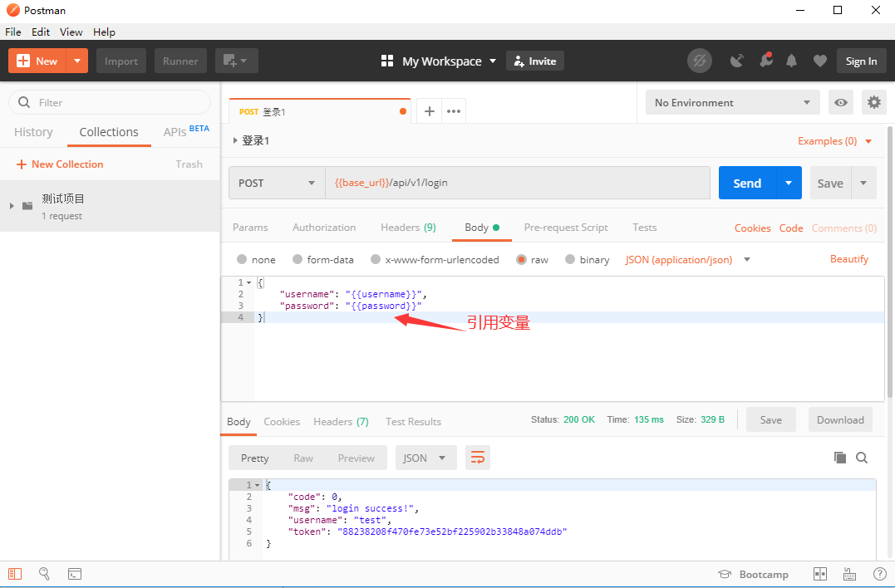Click the workspace grid icon
This screenshot has width=895, height=588.
[x=387, y=61]
